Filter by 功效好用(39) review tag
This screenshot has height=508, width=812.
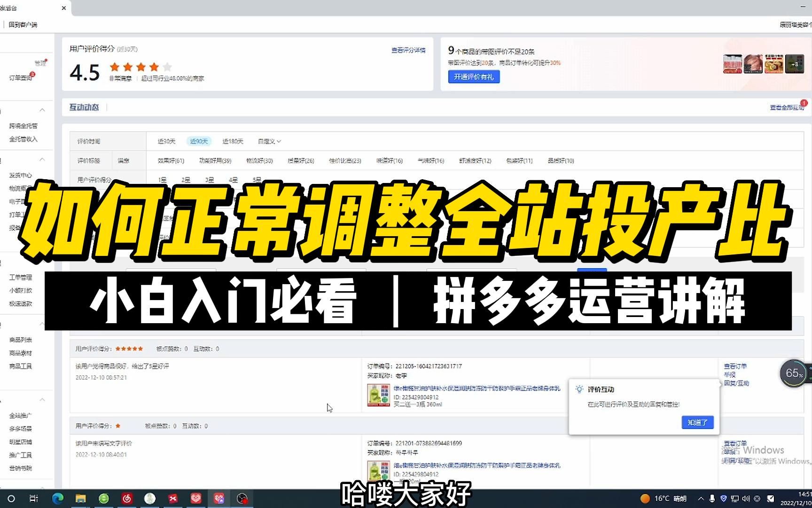click(x=215, y=160)
